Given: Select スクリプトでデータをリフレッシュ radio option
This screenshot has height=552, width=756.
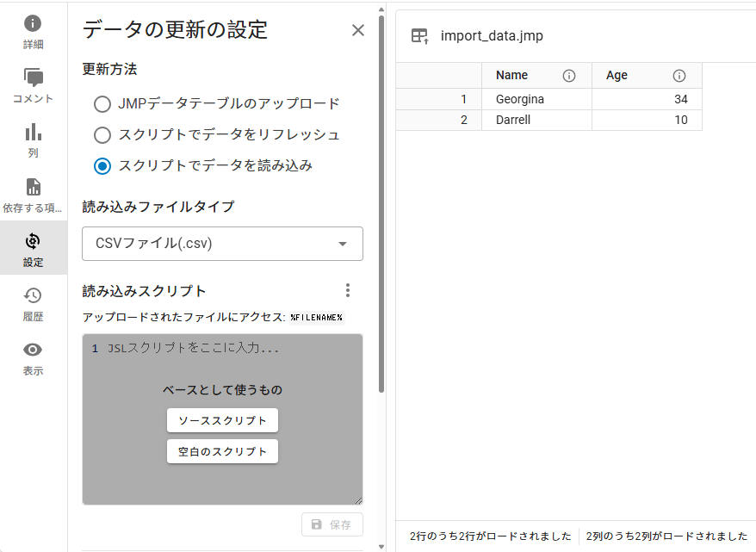Looking at the screenshot, I should (x=102, y=135).
